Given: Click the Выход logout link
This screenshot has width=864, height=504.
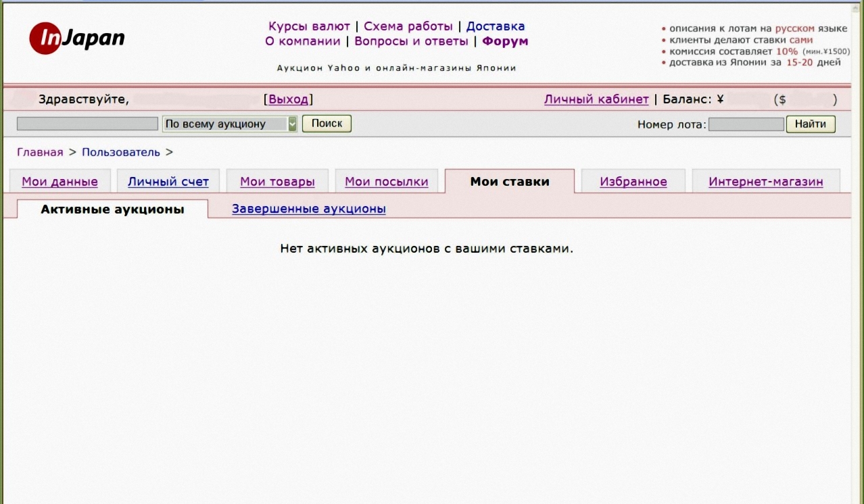Looking at the screenshot, I should pyautogui.click(x=288, y=99).
